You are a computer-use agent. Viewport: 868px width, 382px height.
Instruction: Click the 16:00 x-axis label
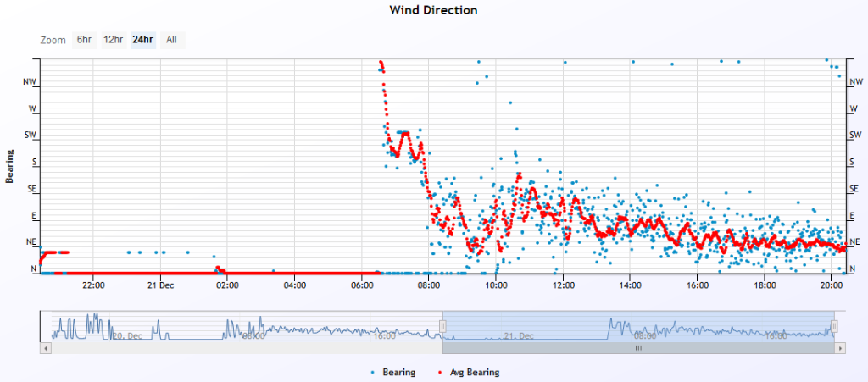pos(697,285)
